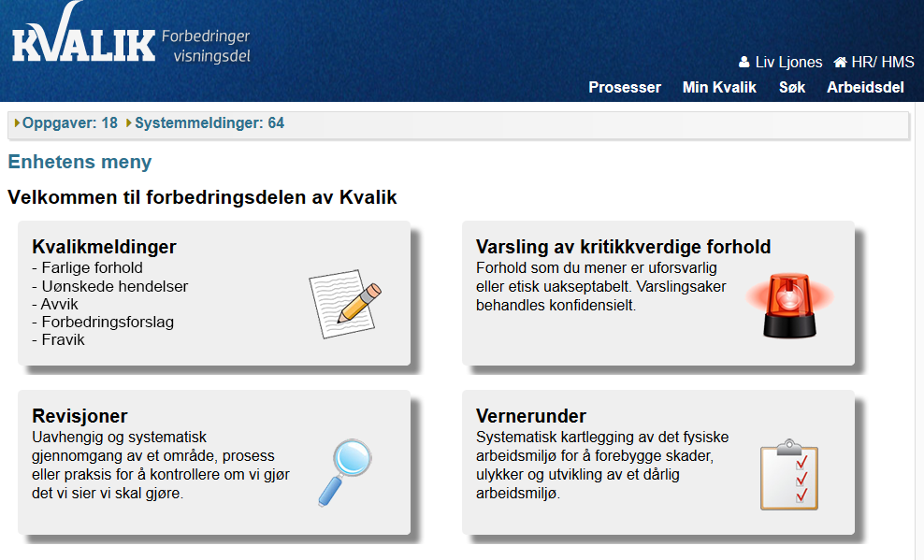Click the HR/ HMS unit link
This screenshot has height=560, width=924.
point(883,62)
